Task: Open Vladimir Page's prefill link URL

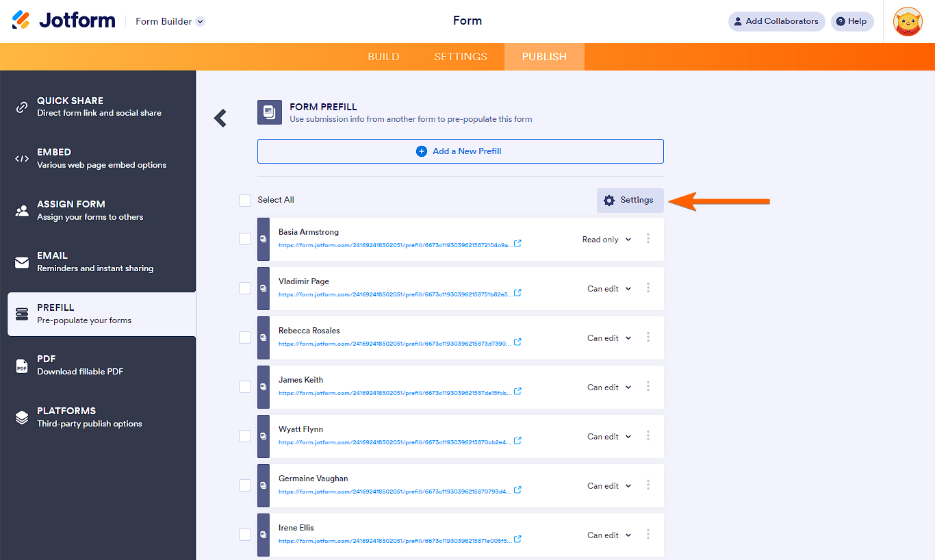Action: [395, 294]
